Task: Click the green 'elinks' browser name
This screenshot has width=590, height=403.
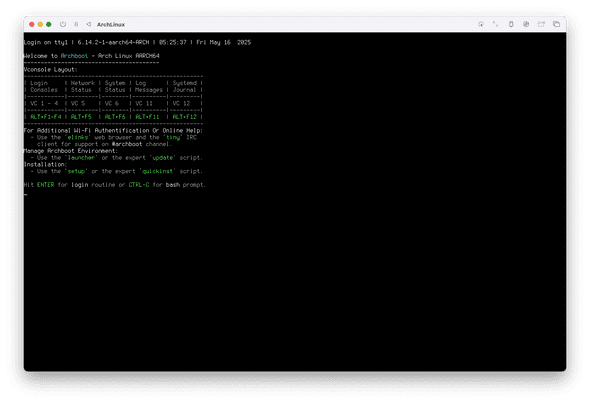Action: (78, 137)
